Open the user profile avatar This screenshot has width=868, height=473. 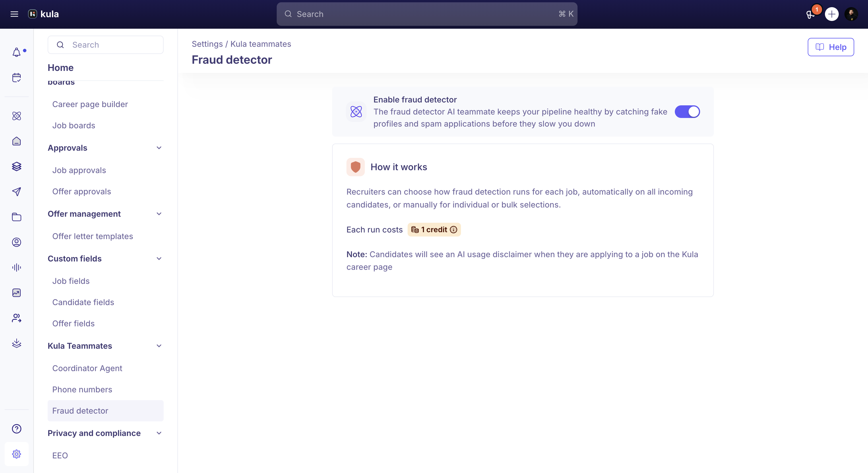click(851, 14)
